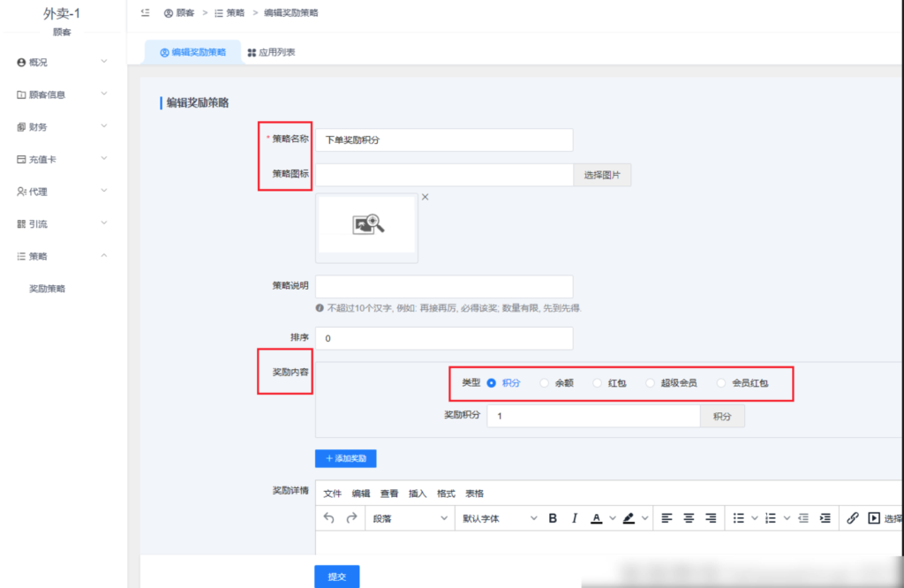
Task: Select the 余额 reward type radio button
Action: (x=544, y=384)
